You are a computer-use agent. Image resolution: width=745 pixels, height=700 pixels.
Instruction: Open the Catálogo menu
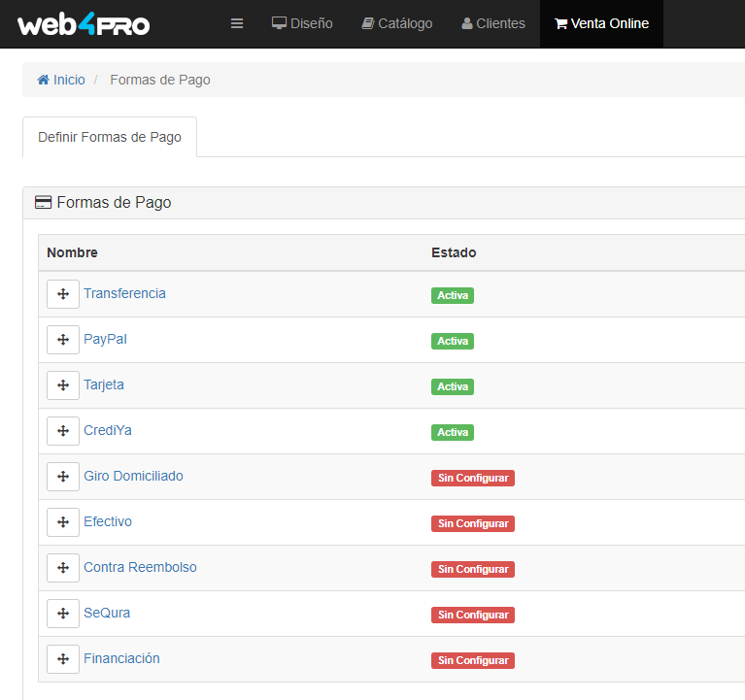click(396, 23)
